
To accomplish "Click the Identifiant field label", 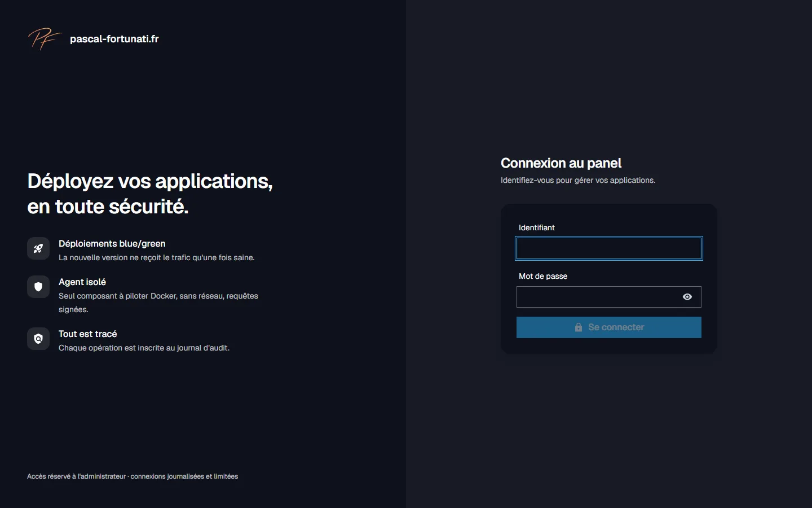I will [537, 227].
